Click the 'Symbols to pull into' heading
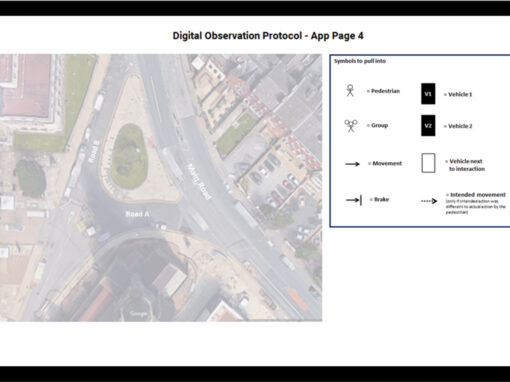The width and height of the screenshot is (510, 382). [x=360, y=61]
